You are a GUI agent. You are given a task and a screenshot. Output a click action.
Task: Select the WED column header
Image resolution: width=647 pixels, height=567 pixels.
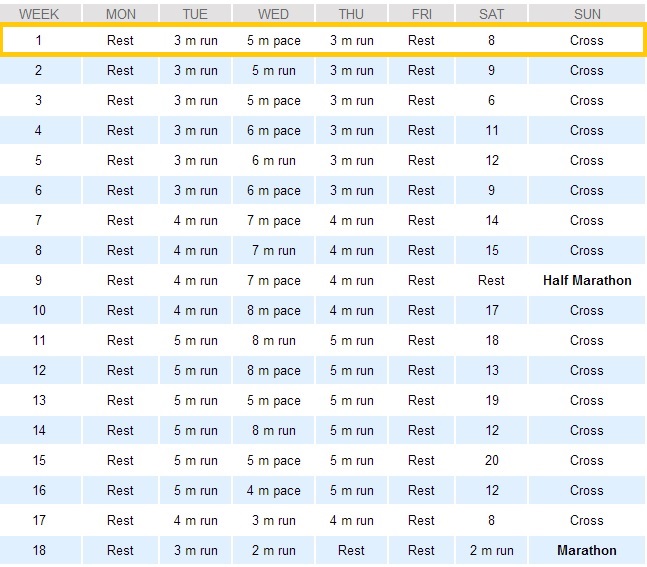[273, 14]
